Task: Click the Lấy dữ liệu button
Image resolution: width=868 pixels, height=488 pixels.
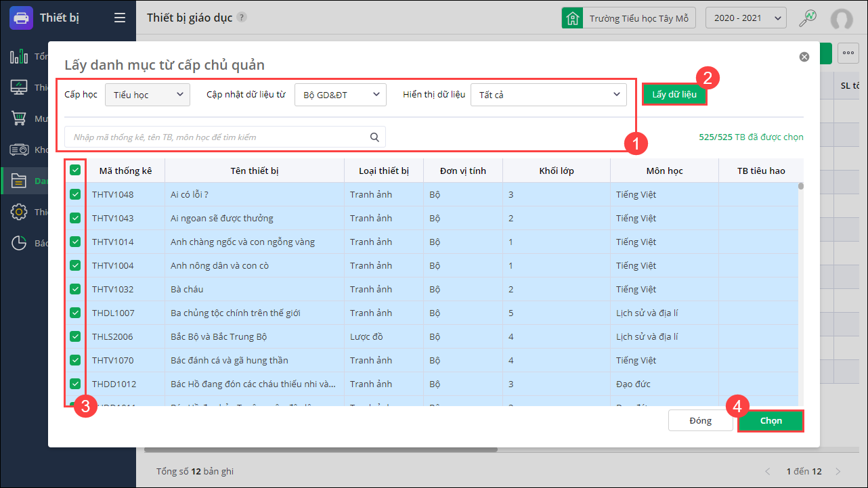Action: point(674,95)
